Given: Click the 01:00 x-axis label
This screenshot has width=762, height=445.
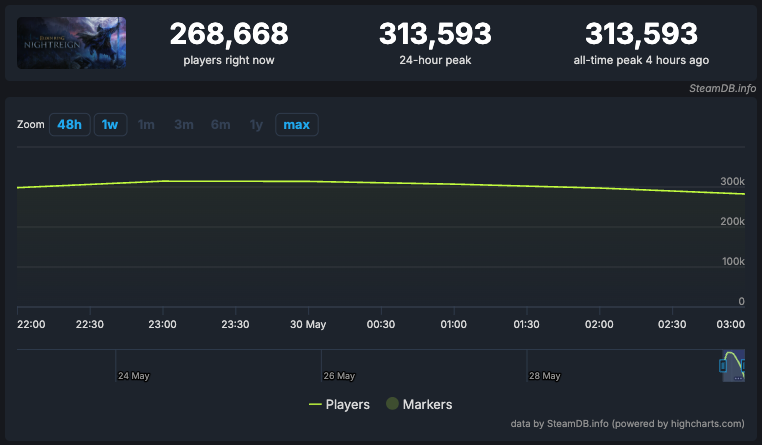Looking at the screenshot, I should (x=453, y=324).
